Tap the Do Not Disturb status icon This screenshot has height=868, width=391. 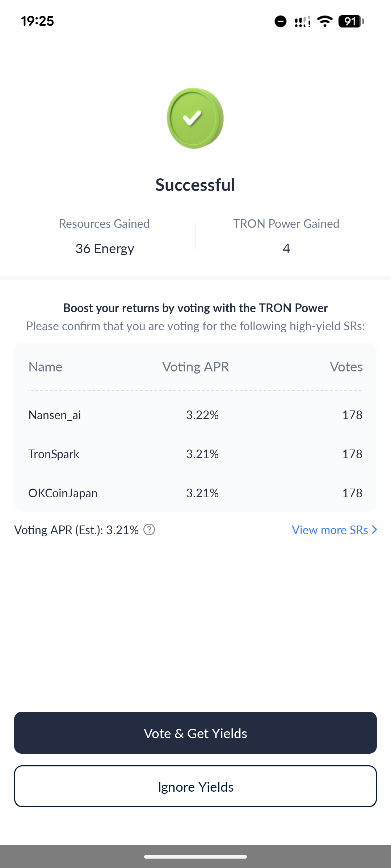[x=281, y=21]
